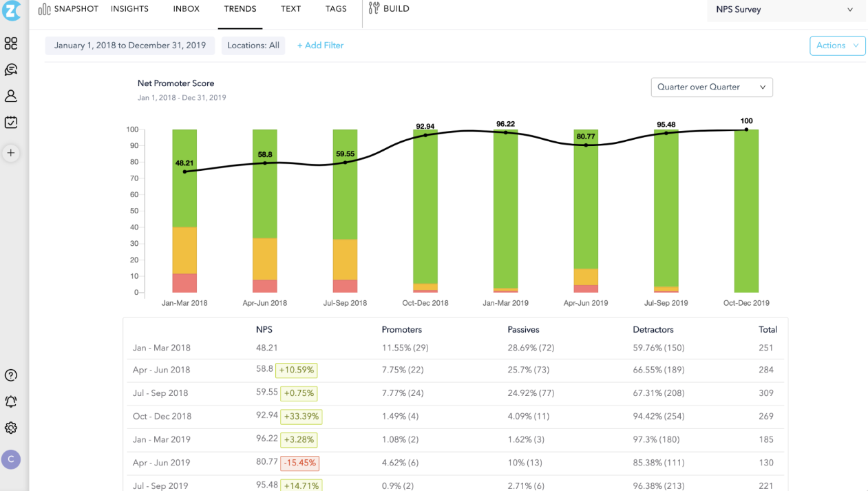The image size is (868, 491).
Task: Open the Actions dropdown
Action: pyautogui.click(x=838, y=45)
